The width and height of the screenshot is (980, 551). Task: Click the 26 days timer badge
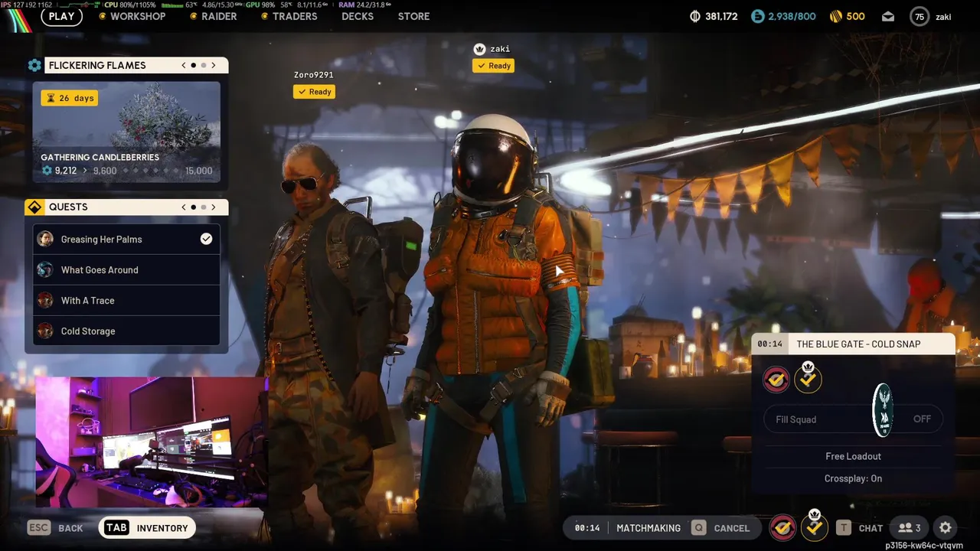coord(70,98)
